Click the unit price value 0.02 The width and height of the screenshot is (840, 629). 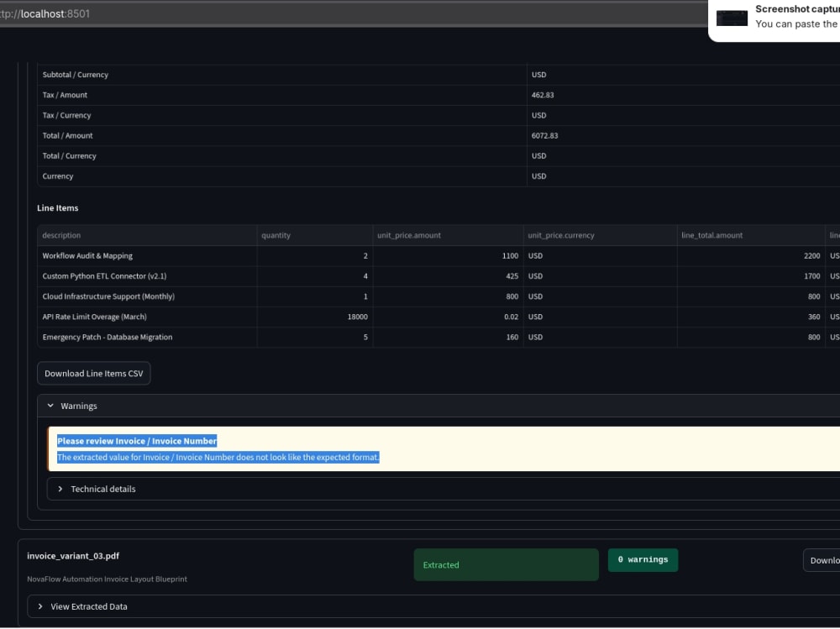pyautogui.click(x=511, y=317)
